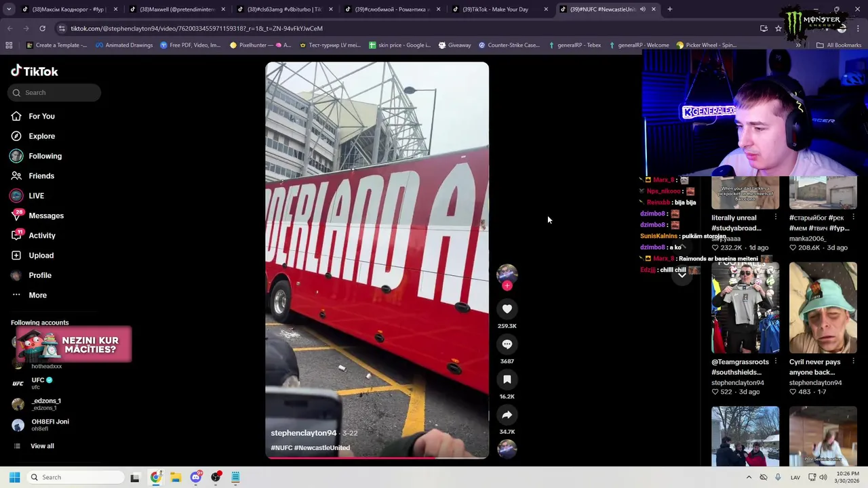The height and width of the screenshot is (488, 868).
Task: Open Profile in the sidebar
Action: click(31, 275)
